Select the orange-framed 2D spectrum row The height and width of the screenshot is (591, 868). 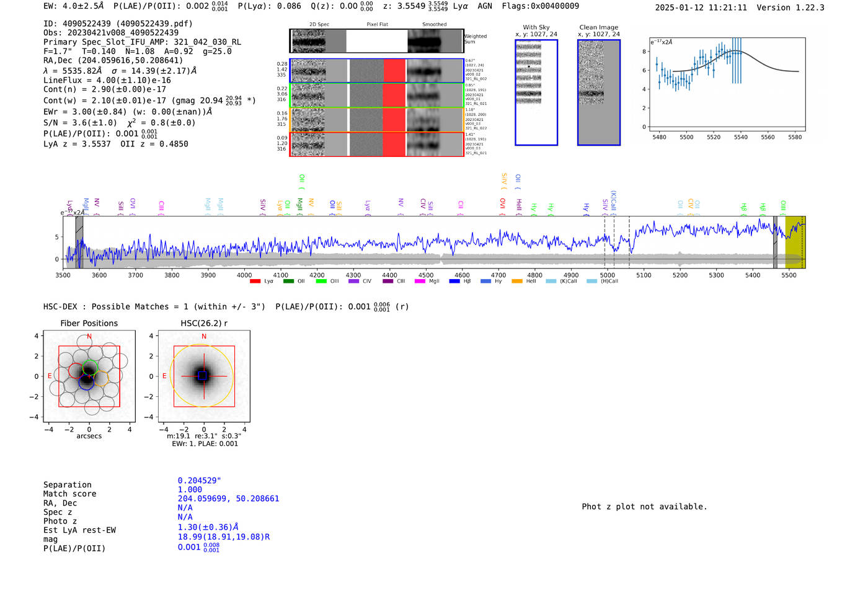click(x=377, y=120)
